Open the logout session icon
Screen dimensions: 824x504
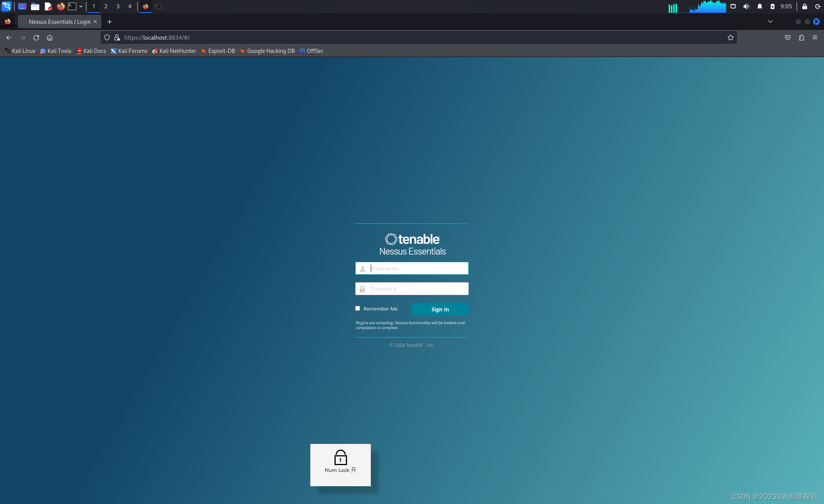point(817,6)
